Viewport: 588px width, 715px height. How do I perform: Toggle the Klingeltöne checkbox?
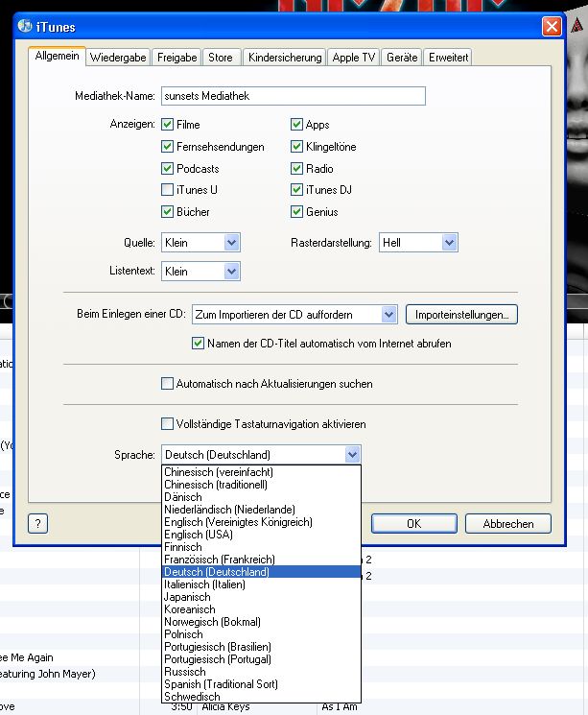(x=296, y=147)
